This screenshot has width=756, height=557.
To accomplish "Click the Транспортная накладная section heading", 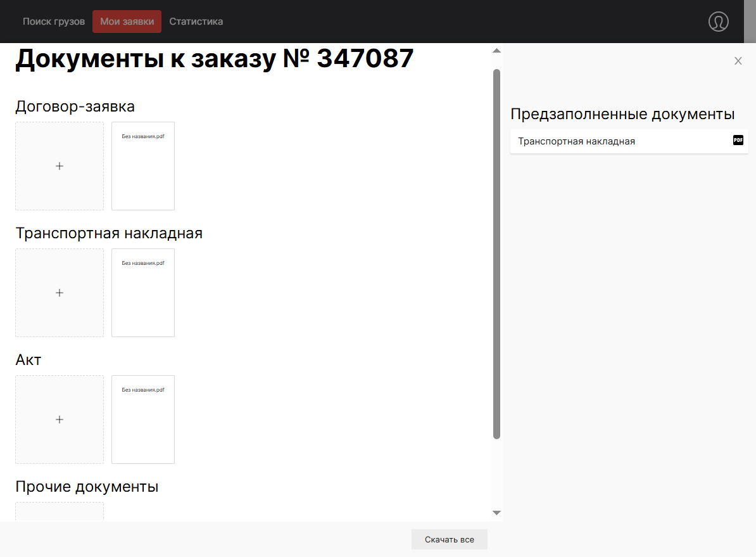I will tap(109, 233).
